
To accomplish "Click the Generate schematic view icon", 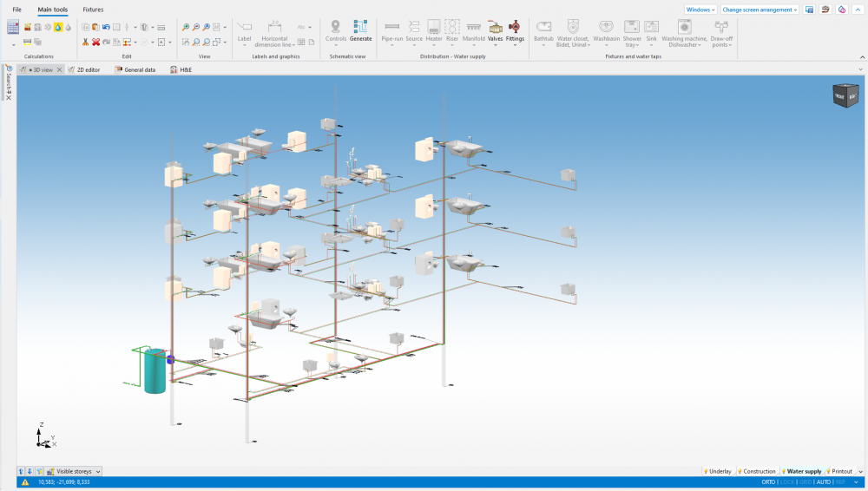I will (360, 30).
